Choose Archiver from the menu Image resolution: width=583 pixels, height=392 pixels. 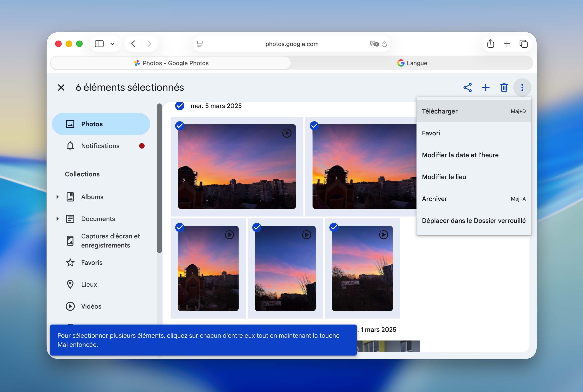[x=474, y=199]
